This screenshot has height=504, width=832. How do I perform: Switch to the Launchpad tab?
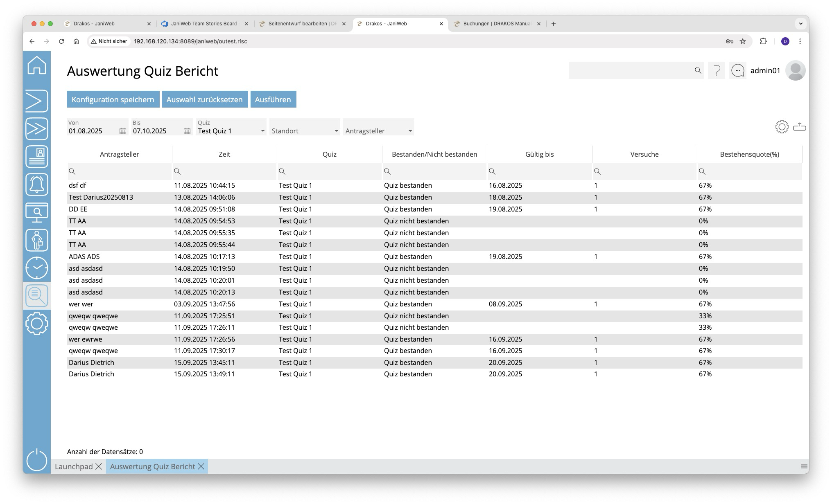(74, 466)
